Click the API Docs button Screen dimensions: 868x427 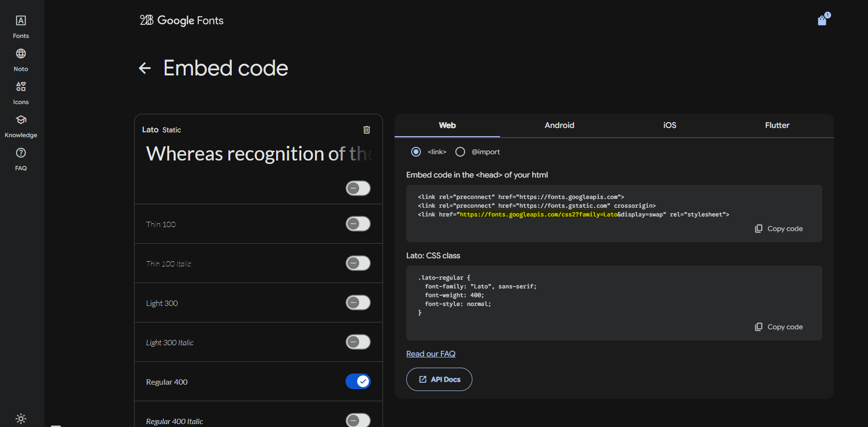[439, 379]
